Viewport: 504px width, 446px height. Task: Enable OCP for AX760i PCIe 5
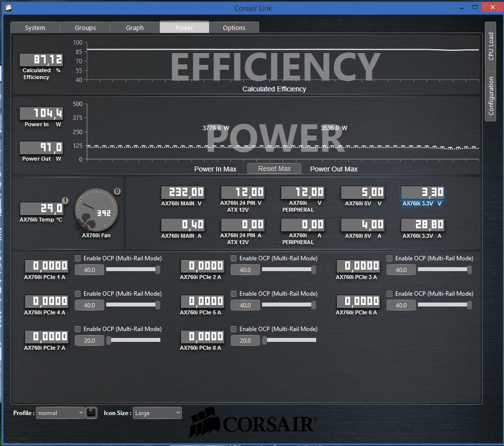coord(234,294)
